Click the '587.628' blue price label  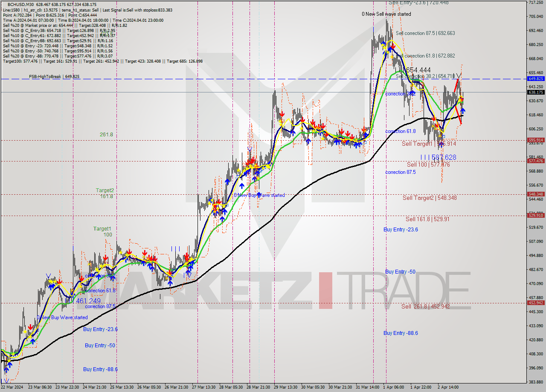[x=444, y=158]
